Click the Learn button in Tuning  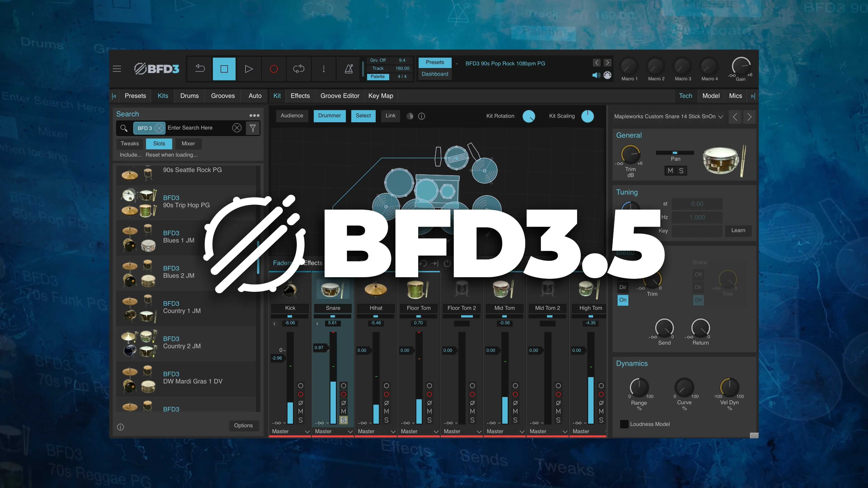738,231
